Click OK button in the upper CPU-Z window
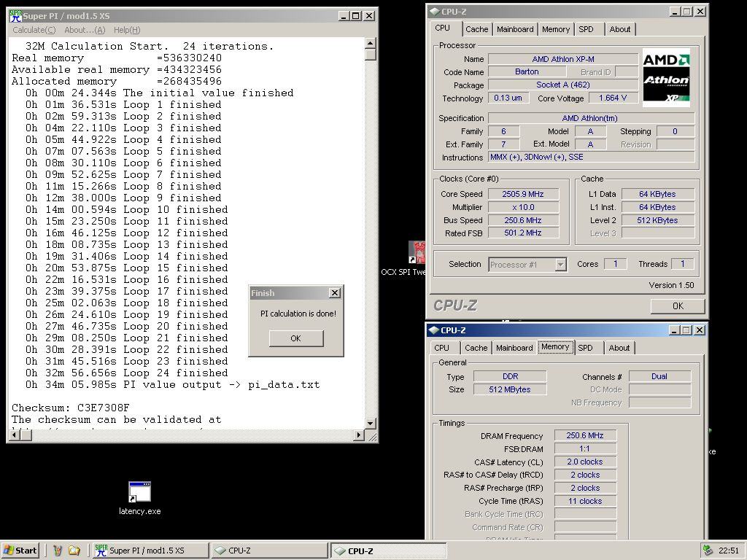 (x=678, y=306)
